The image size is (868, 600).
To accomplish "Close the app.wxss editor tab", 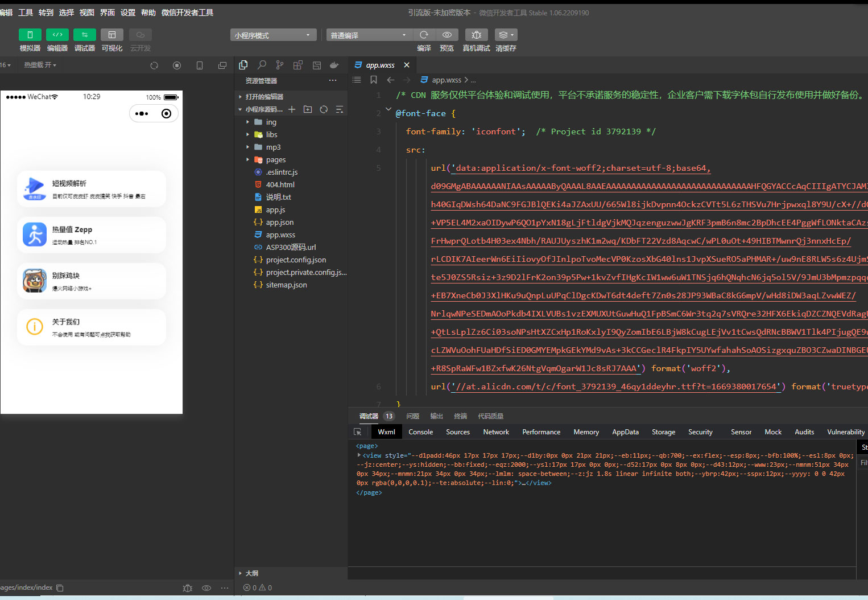I will (407, 65).
